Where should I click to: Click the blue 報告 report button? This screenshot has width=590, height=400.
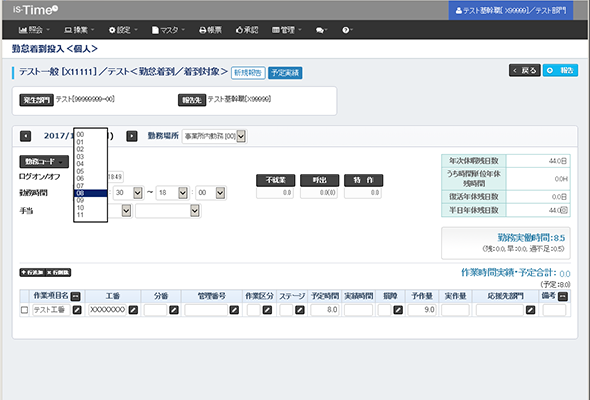pyautogui.click(x=560, y=70)
